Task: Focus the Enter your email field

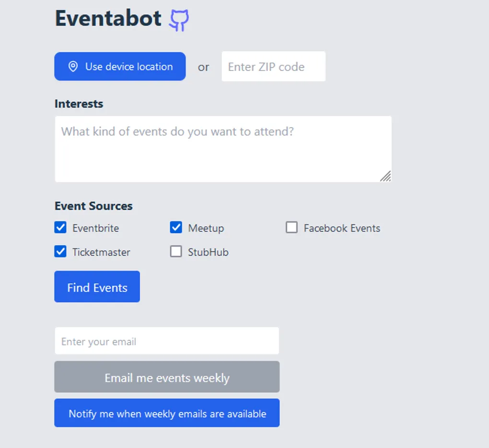Action: tap(167, 341)
